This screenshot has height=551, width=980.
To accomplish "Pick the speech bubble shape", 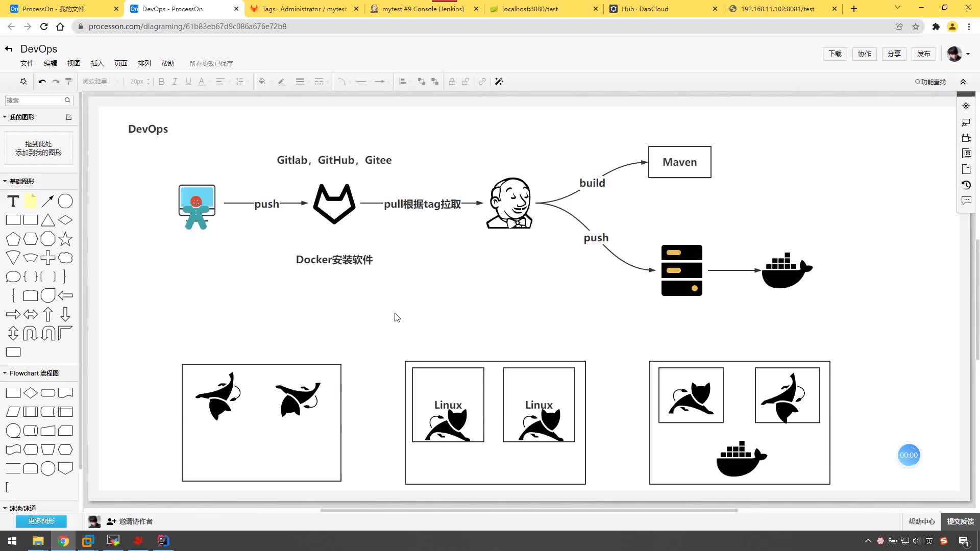I will click(13, 277).
